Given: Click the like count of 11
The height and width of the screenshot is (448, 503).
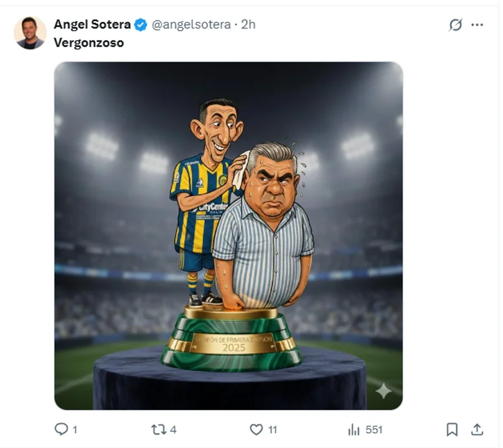Looking at the screenshot, I should point(273,429).
